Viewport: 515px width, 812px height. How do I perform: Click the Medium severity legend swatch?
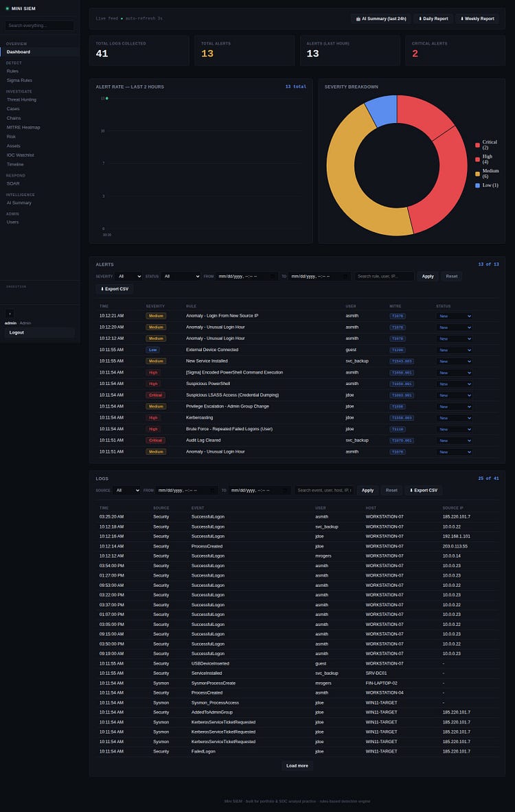477,174
